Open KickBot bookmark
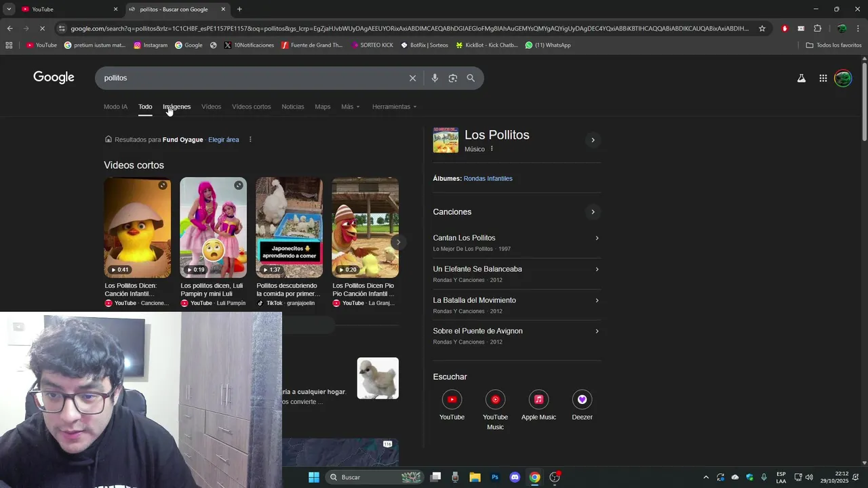868x488 pixels. pos(487,45)
